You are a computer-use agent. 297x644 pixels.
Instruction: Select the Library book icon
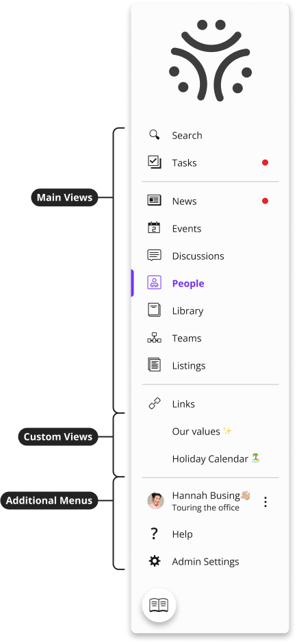pos(154,310)
